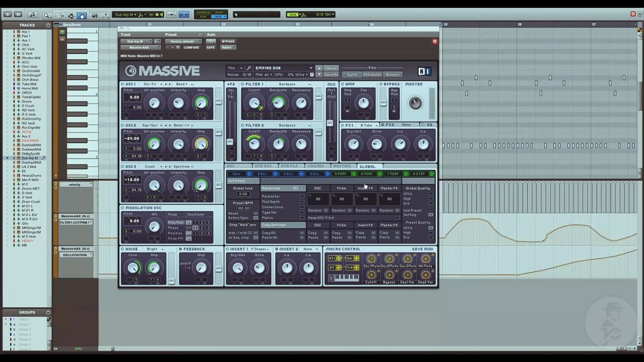Viewport: 644px width, 362px height.
Task: Select the Zoomer magnifier tool in Pro Tools
Action: [x=46, y=15]
